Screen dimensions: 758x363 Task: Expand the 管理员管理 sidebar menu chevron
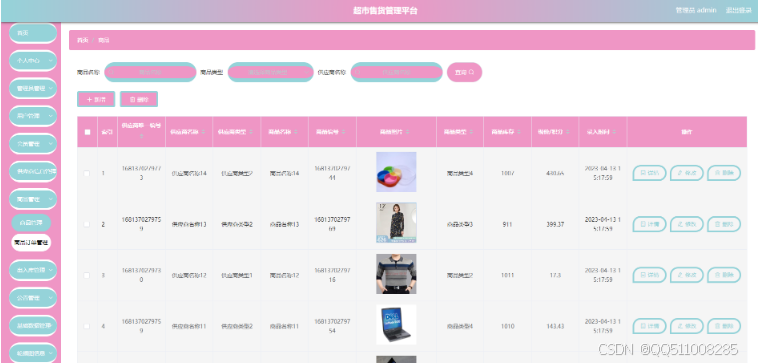click(50, 88)
